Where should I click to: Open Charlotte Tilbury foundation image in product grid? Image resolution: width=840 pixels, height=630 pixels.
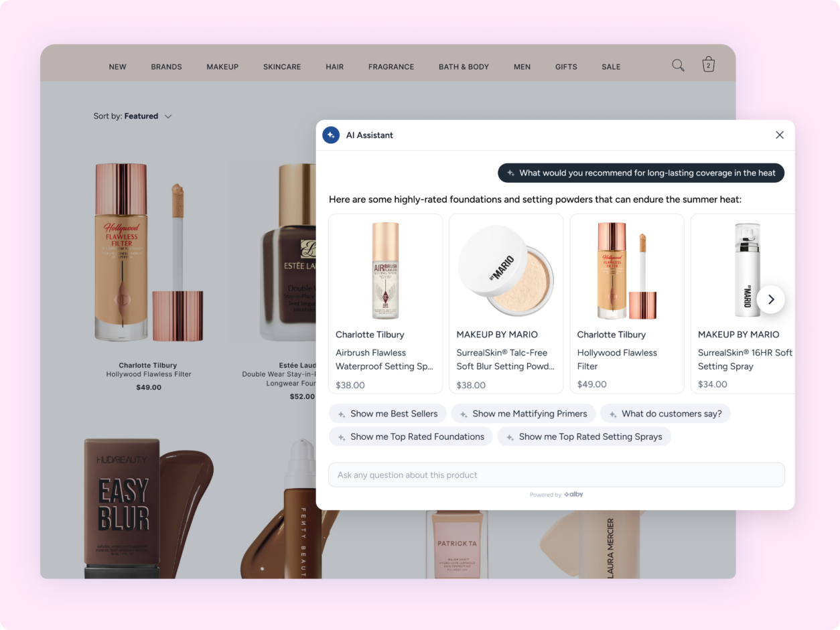coord(149,252)
